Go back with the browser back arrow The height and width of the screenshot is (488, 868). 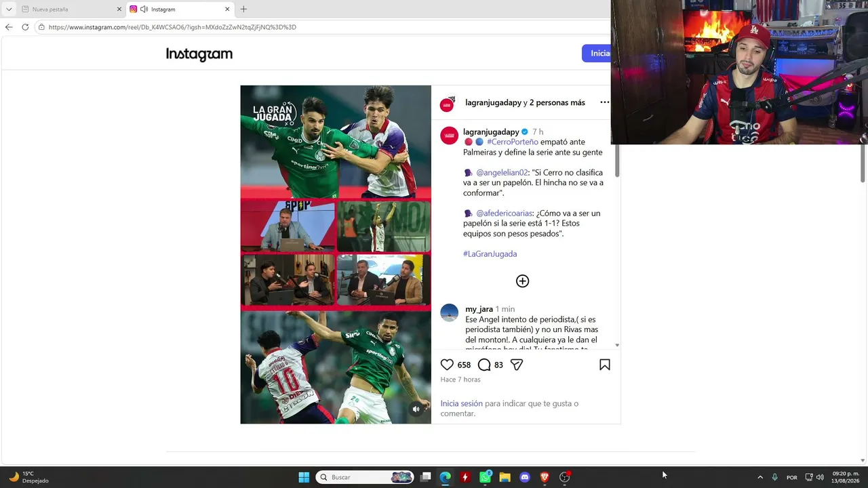click(x=9, y=27)
